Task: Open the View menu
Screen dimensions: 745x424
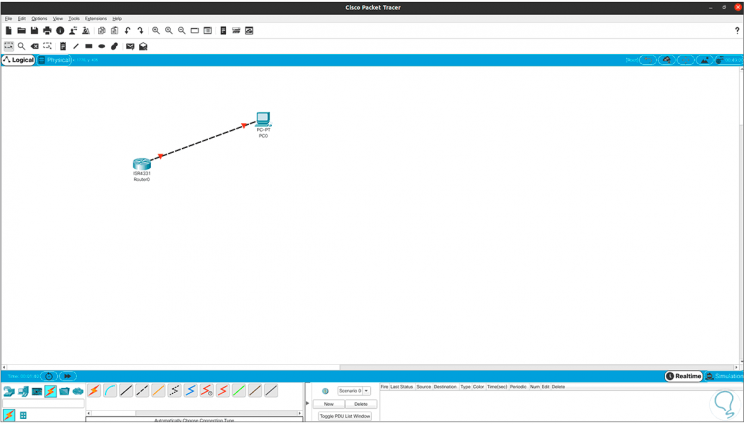Action: [57, 19]
